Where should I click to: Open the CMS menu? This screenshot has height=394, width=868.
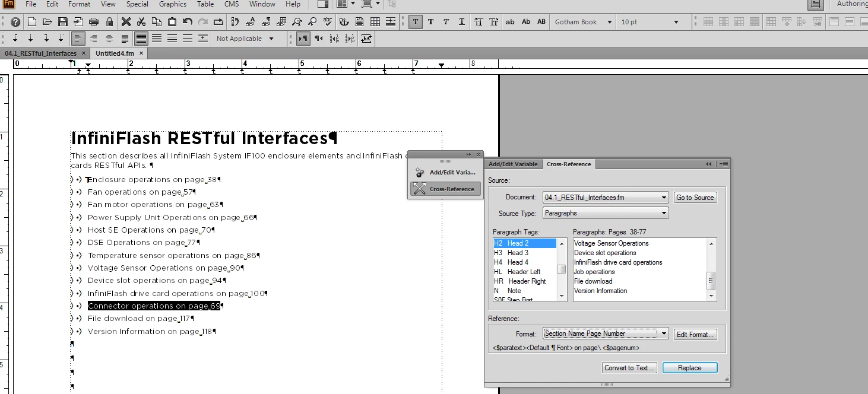(232, 4)
